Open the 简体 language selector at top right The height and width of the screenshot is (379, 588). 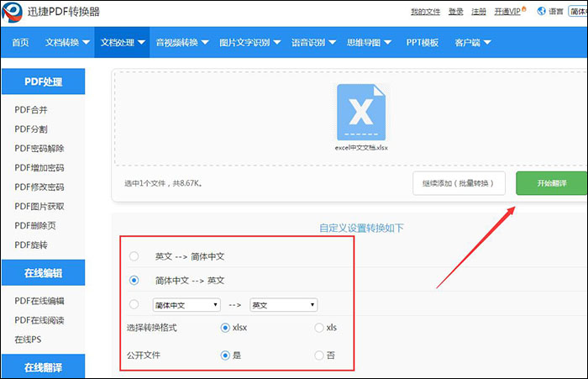coord(578,11)
